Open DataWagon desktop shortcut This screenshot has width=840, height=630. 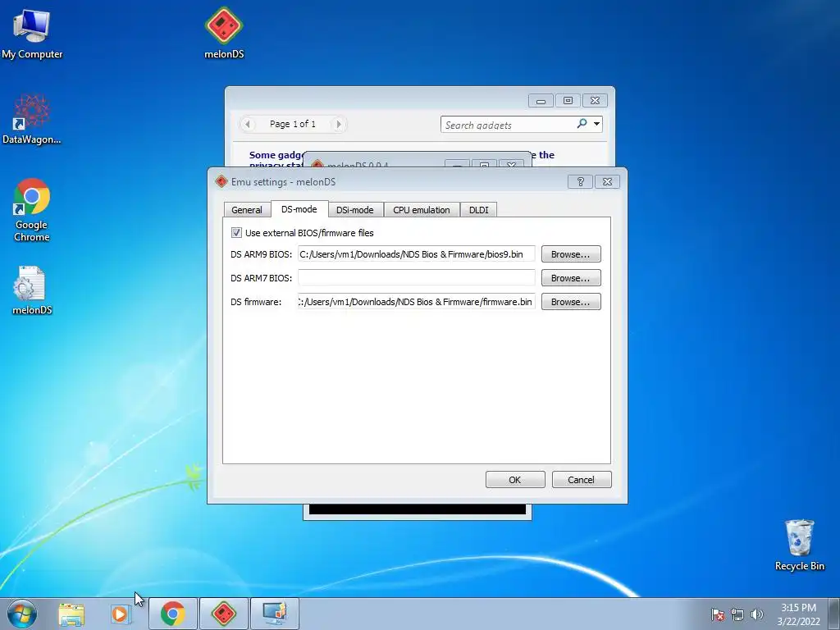(32, 120)
